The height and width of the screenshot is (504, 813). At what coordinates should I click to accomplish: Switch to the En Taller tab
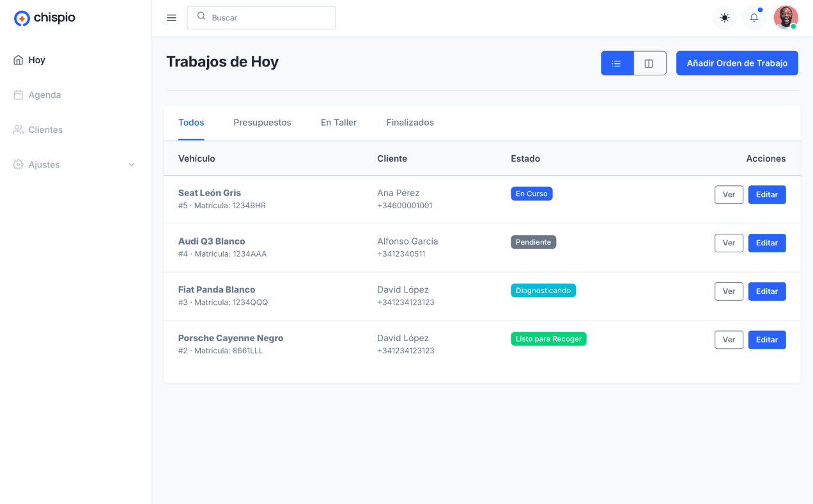[339, 123]
